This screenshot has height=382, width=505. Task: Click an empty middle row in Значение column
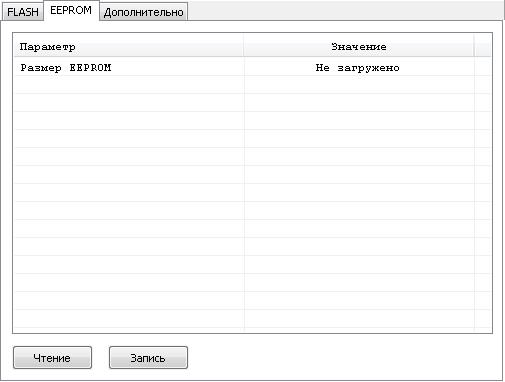pyautogui.click(x=359, y=193)
